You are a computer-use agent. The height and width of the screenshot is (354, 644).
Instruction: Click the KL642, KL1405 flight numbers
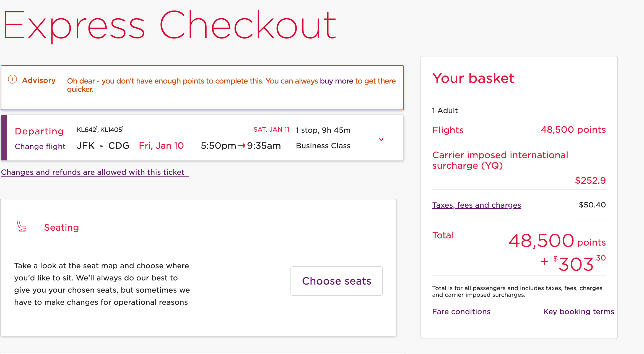click(100, 130)
